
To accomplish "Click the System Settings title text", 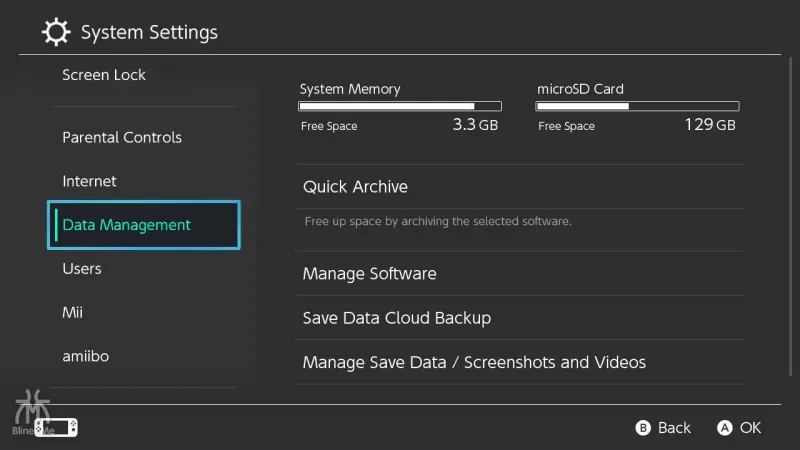I will point(149,33).
